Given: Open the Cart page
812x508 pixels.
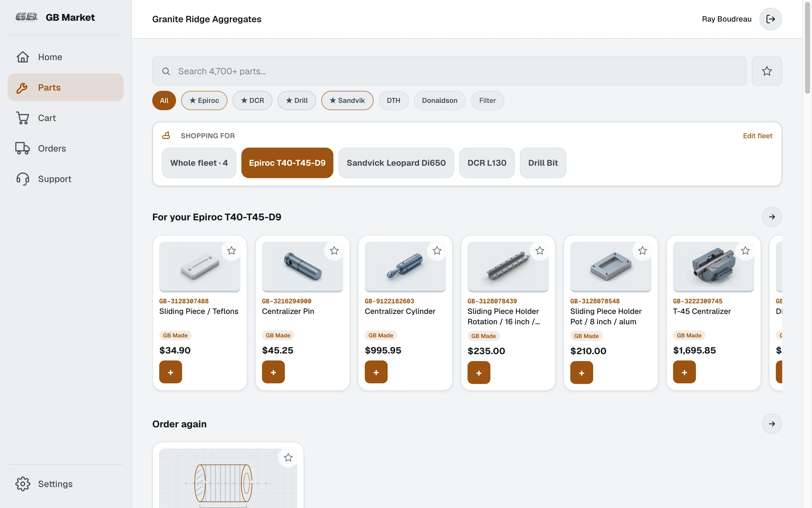Looking at the screenshot, I should [x=65, y=118].
